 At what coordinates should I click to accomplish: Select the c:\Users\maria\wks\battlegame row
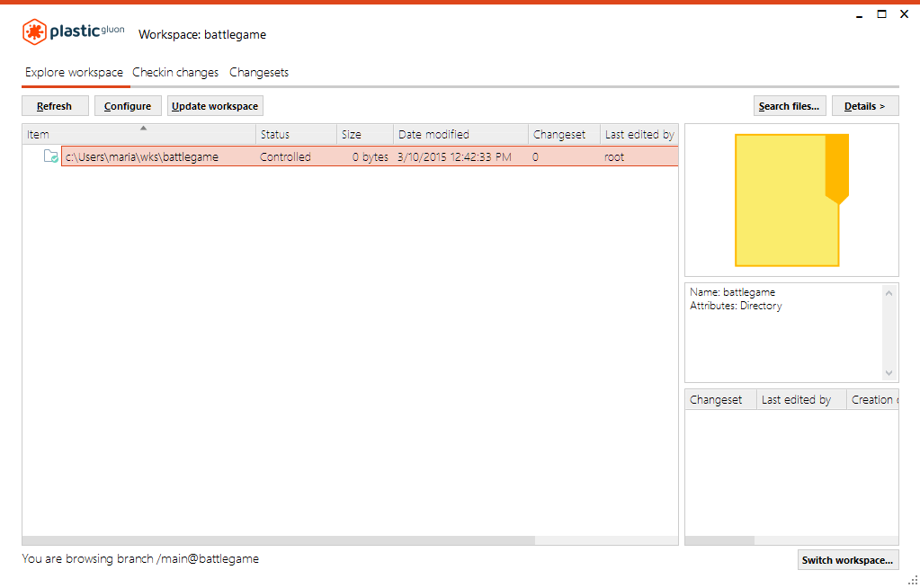pos(370,156)
